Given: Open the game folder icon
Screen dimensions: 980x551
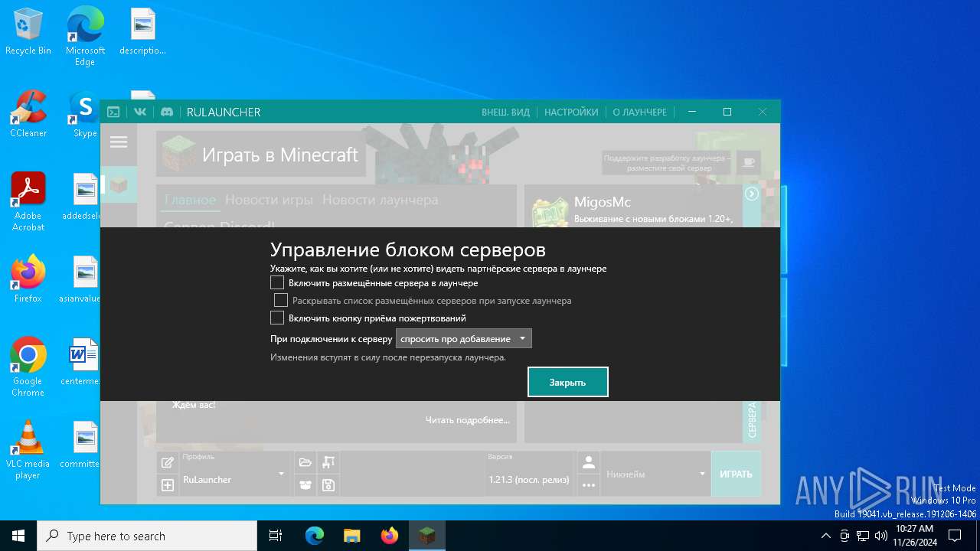Looking at the screenshot, I should (305, 462).
